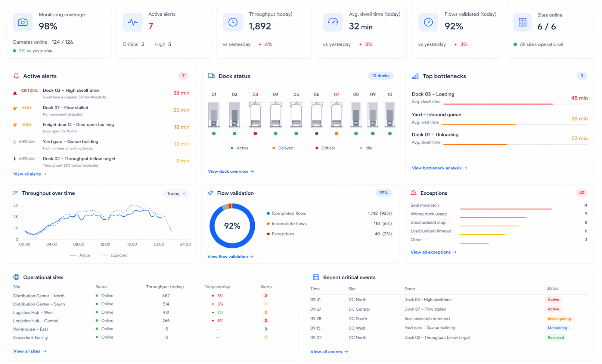The width and height of the screenshot is (602, 364).
Task: Open View all events
Action: click(x=328, y=351)
